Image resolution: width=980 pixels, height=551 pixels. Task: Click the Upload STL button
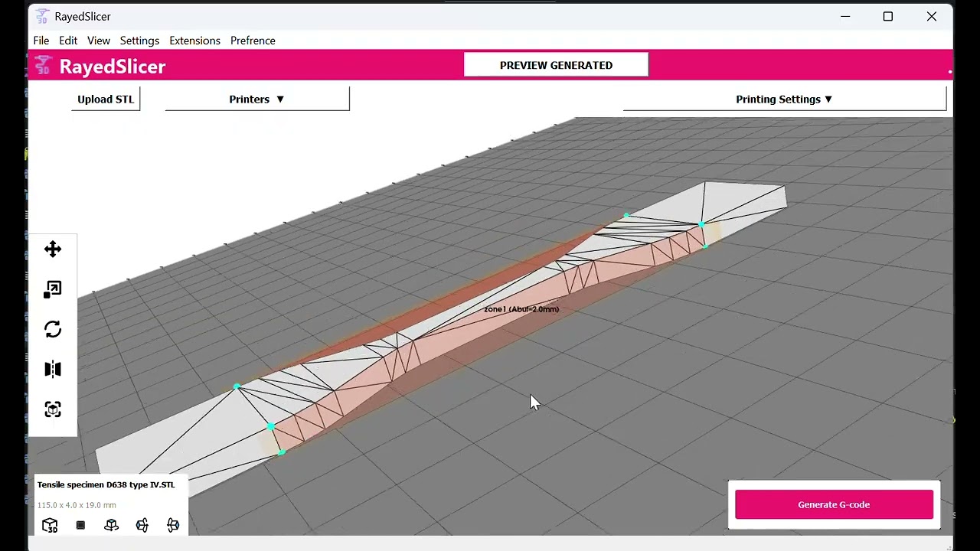[x=106, y=99]
